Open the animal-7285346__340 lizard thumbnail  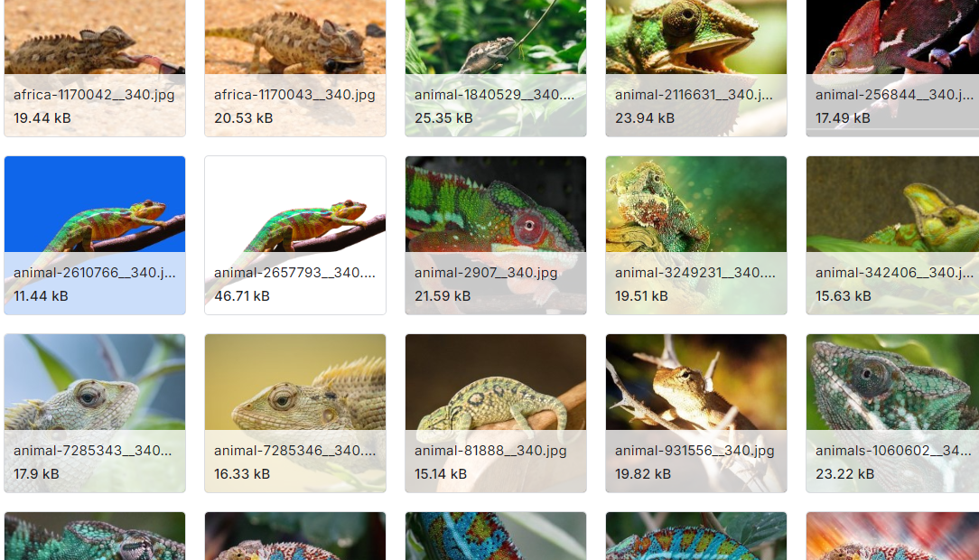295,414
